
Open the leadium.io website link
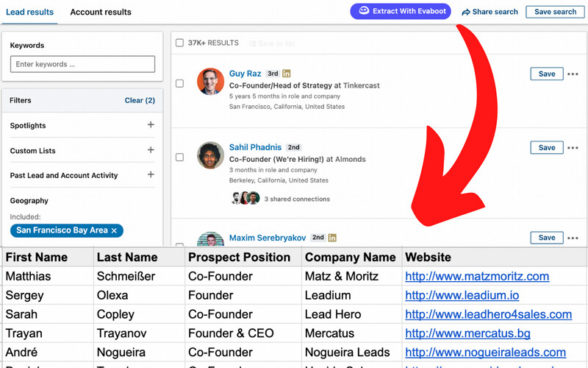pos(462,296)
